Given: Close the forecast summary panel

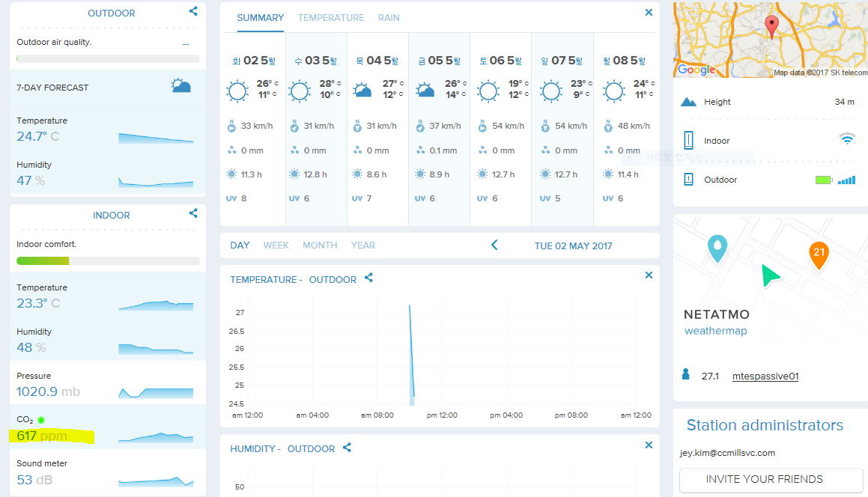Looking at the screenshot, I should (x=649, y=13).
